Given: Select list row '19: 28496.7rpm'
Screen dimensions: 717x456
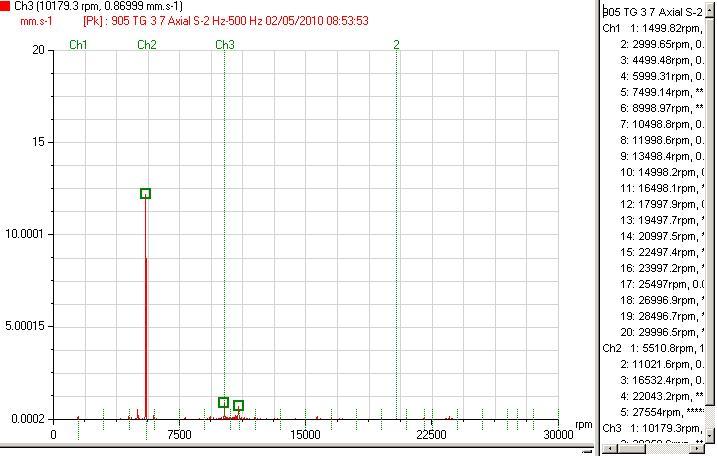Looking at the screenshot, I should 662,317.
